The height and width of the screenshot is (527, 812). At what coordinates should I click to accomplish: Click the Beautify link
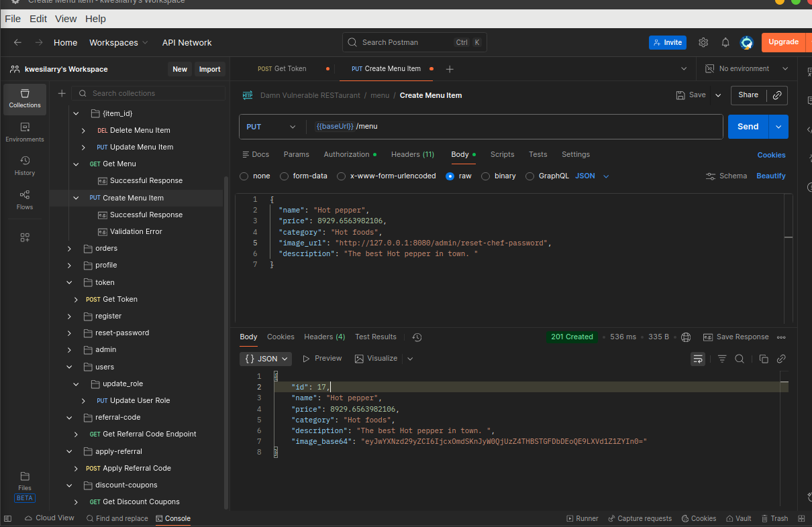pyautogui.click(x=770, y=176)
